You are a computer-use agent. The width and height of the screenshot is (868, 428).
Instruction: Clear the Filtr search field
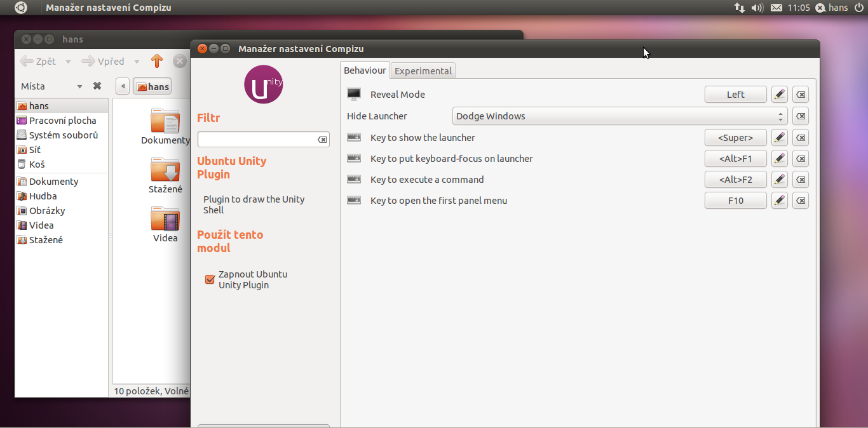322,140
